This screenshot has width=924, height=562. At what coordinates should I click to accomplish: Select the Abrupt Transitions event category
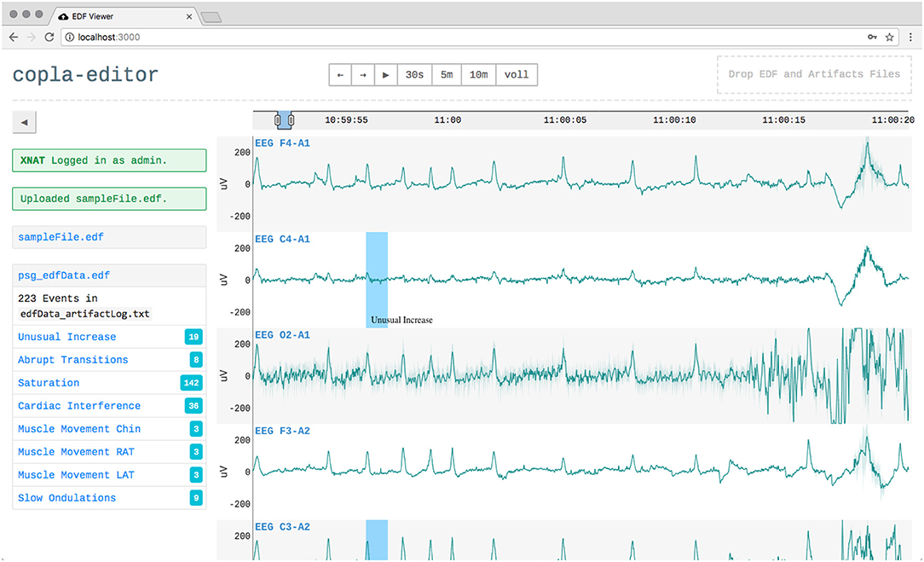click(109, 360)
